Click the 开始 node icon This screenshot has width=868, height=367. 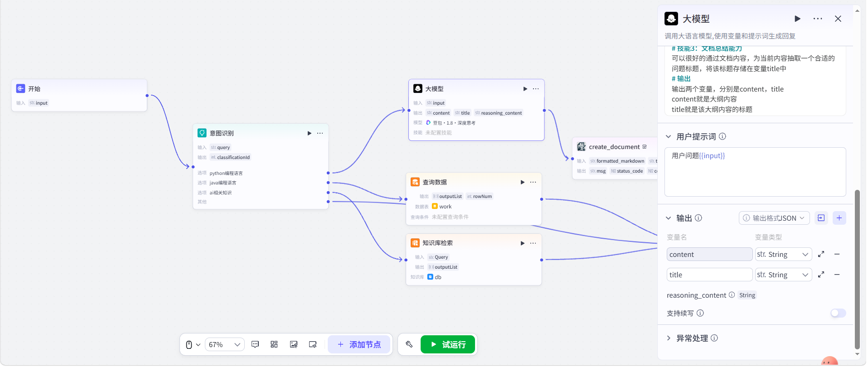(20, 88)
